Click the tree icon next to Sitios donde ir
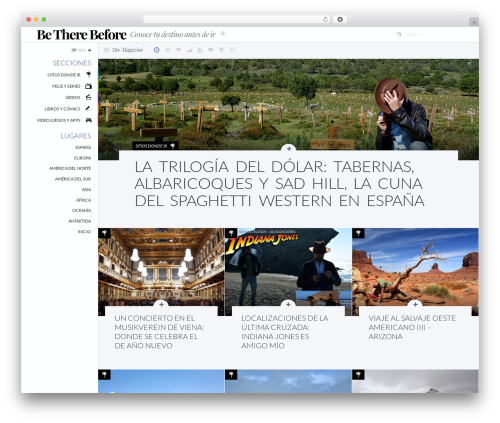 [89, 74]
